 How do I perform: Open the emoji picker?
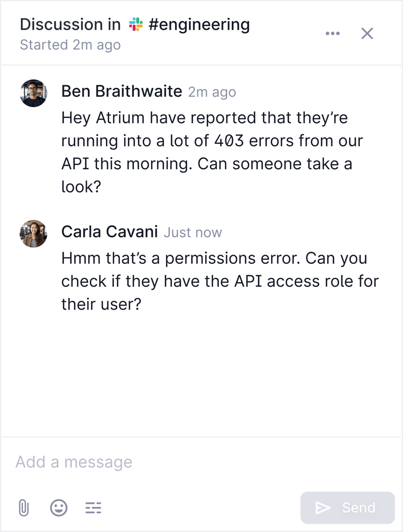(x=59, y=508)
